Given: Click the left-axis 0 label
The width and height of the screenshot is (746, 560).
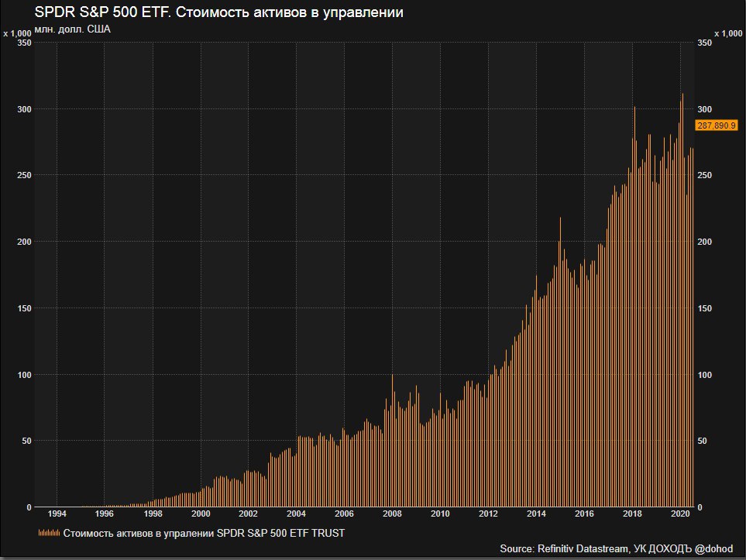Looking at the screenshot, I should 29,507.
